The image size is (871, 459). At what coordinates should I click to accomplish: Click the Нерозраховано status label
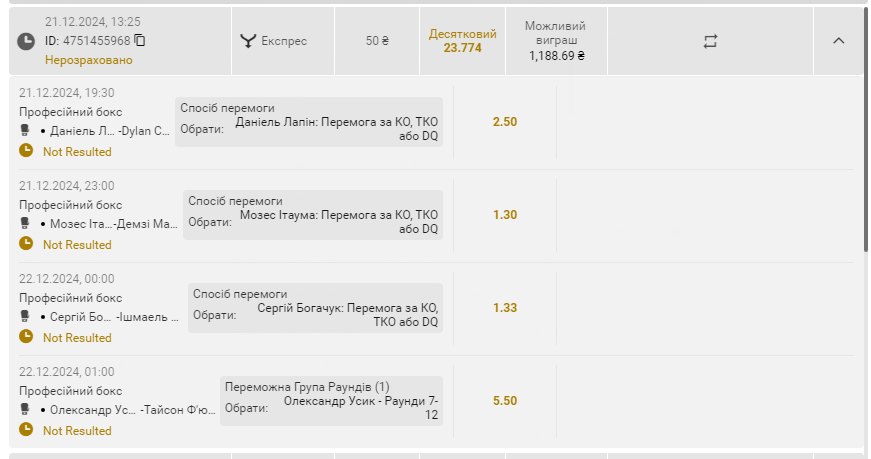click(x=88, y=60)
